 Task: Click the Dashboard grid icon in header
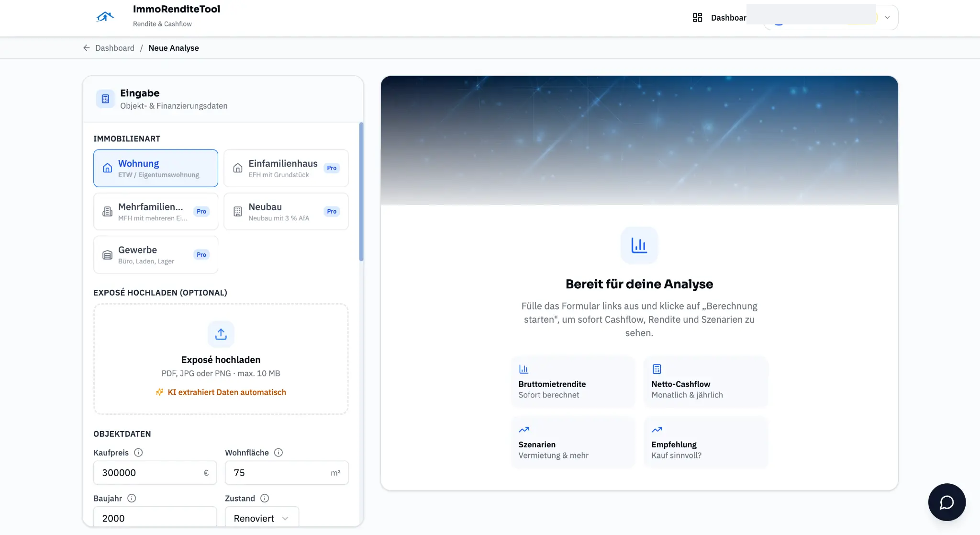pyautogui.click(x=697, y=18)
